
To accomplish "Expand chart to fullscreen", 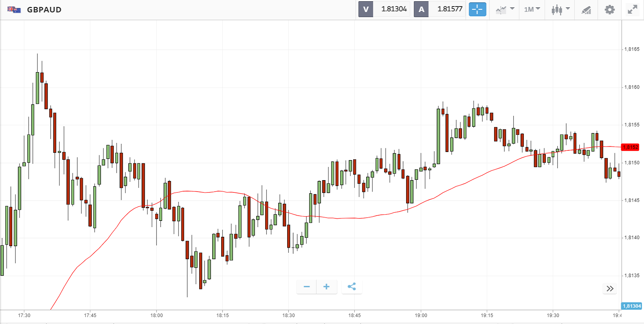I will click(632, 9).
